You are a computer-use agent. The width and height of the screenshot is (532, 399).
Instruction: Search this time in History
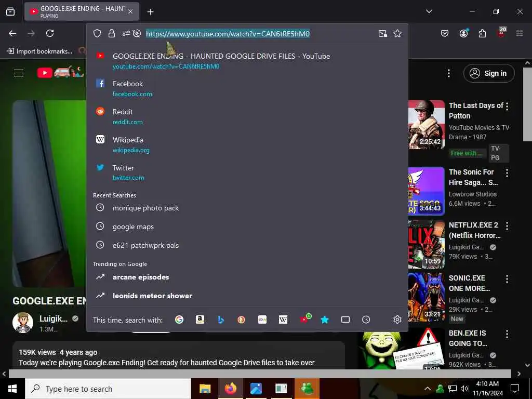366,320
